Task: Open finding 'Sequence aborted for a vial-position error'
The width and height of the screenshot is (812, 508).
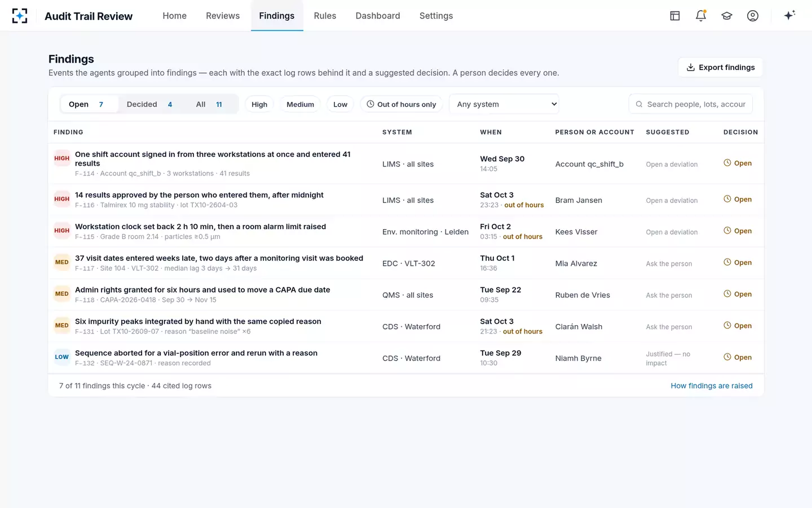Action: point(196,353)
